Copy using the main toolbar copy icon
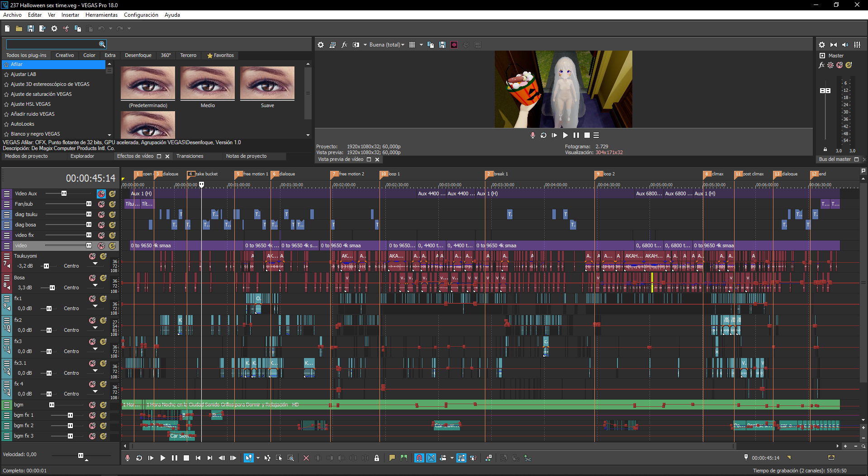This screenshot has width=868, height=476. (x=78, y=28)
